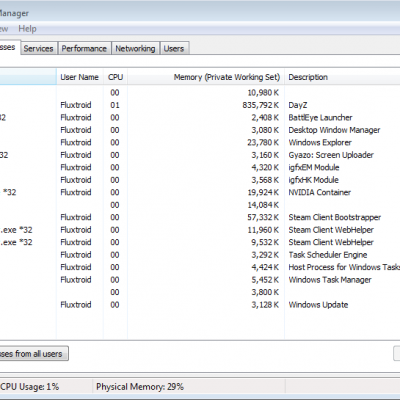Image resolution: width=400 pixels, height=400 pixels.
Task: Click the 57,332 K memory value
Action: tap(263, 217)
